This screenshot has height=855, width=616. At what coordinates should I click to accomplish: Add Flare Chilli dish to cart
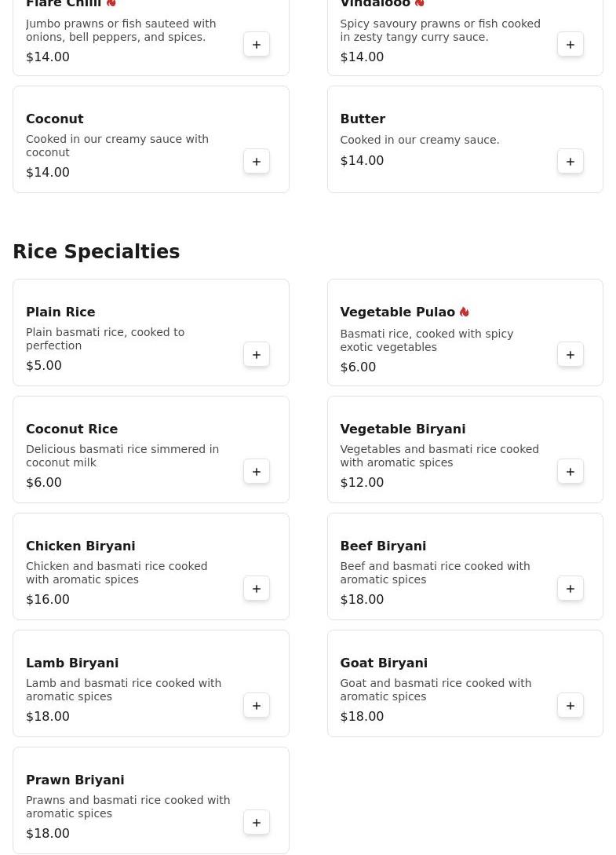pyautogui.click(x=257, y=45)
